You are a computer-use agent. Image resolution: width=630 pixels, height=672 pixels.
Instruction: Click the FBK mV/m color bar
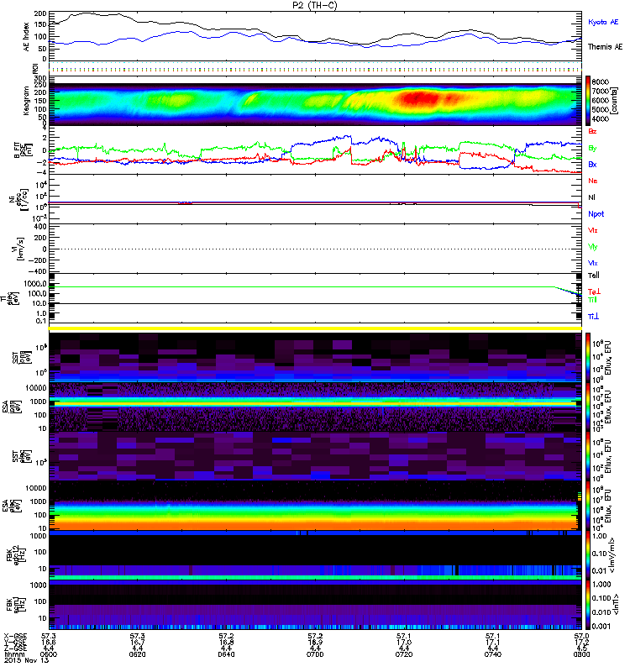coord(588,555)
